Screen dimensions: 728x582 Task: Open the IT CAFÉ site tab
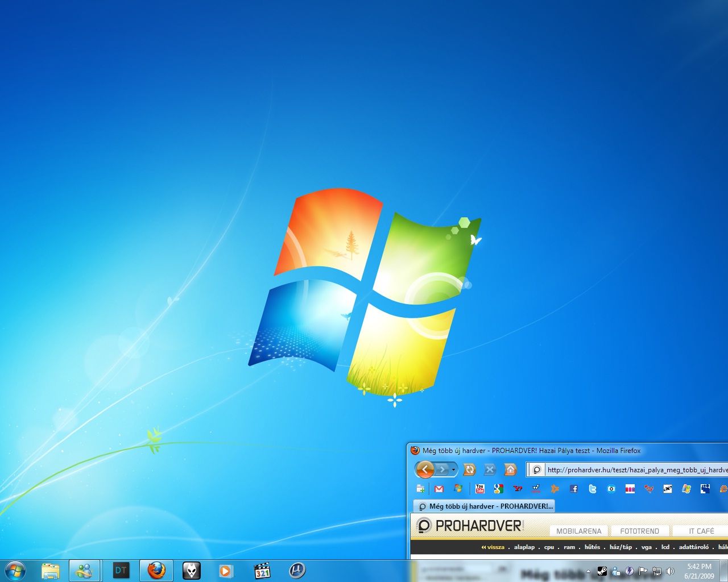pos(701,531)
